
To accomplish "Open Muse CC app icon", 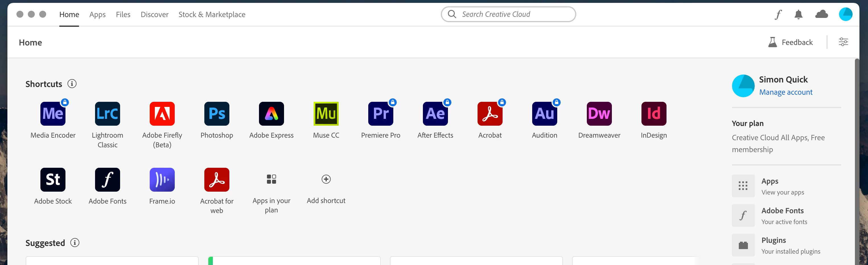I will pos(326,113).
